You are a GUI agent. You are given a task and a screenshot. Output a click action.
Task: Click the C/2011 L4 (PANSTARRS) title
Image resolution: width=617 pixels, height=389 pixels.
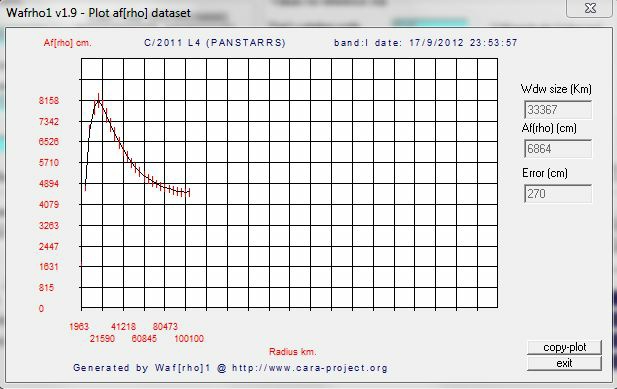pyautogui.click(x=215, y=42)
